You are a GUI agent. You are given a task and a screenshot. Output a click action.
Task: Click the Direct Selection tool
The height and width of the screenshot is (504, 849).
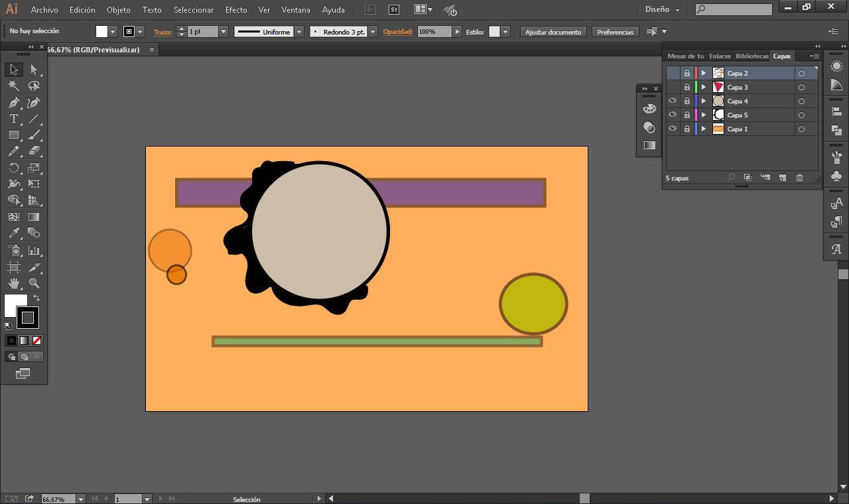click(x=34, y=70)
